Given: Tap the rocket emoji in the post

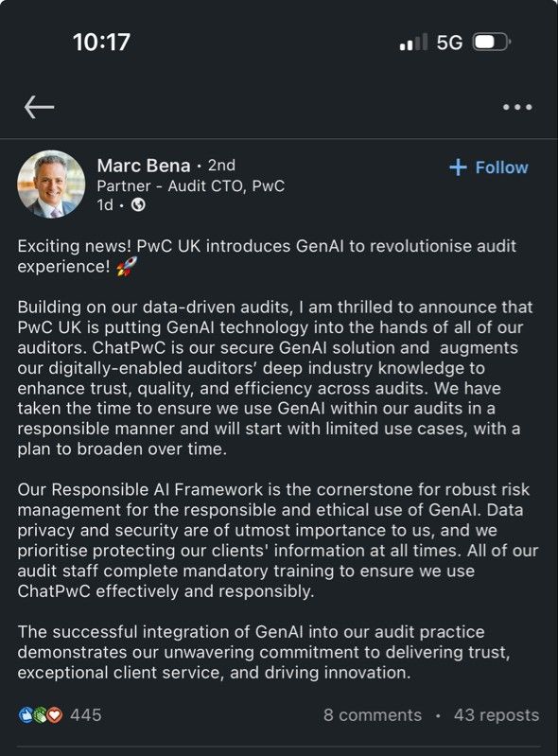Looking at the screenshot, I should click(127, 266).
